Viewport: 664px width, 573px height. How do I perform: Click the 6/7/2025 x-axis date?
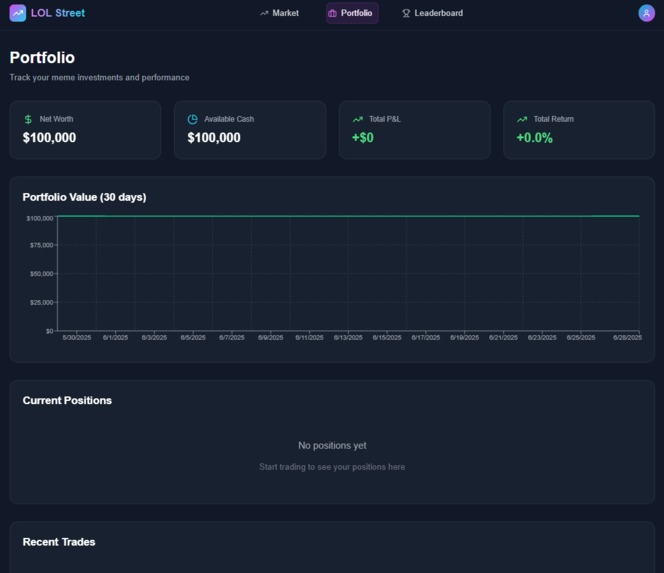click(232, 338)
